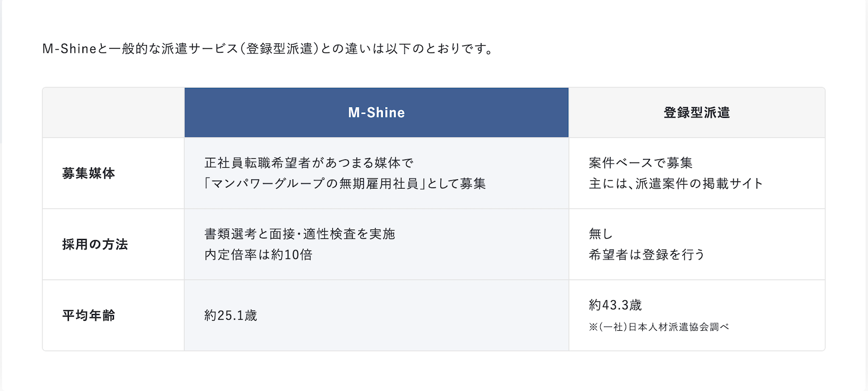Image resolution: width=868 pixels, height=391 pixels.
Task: Click the 希望者は登録を行う text
Action: pyautogui.click(x=647, y=255)
